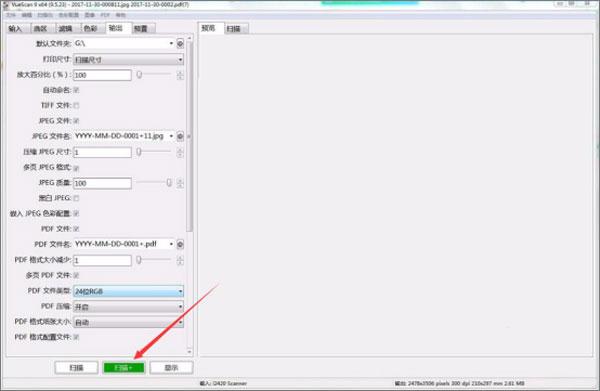Click gear icon beside JPEG 文件名 field
The image size is (600, 391).
180,136
